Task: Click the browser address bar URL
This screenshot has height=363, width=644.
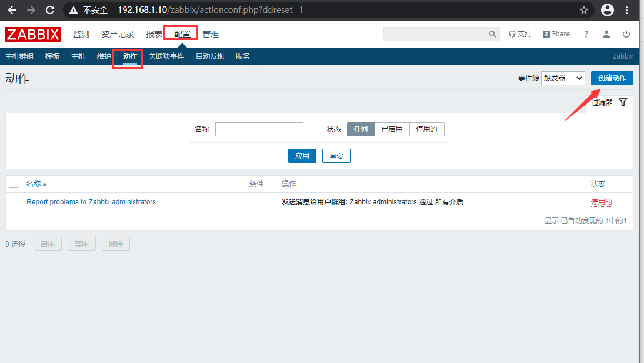Action: [211, 10]
